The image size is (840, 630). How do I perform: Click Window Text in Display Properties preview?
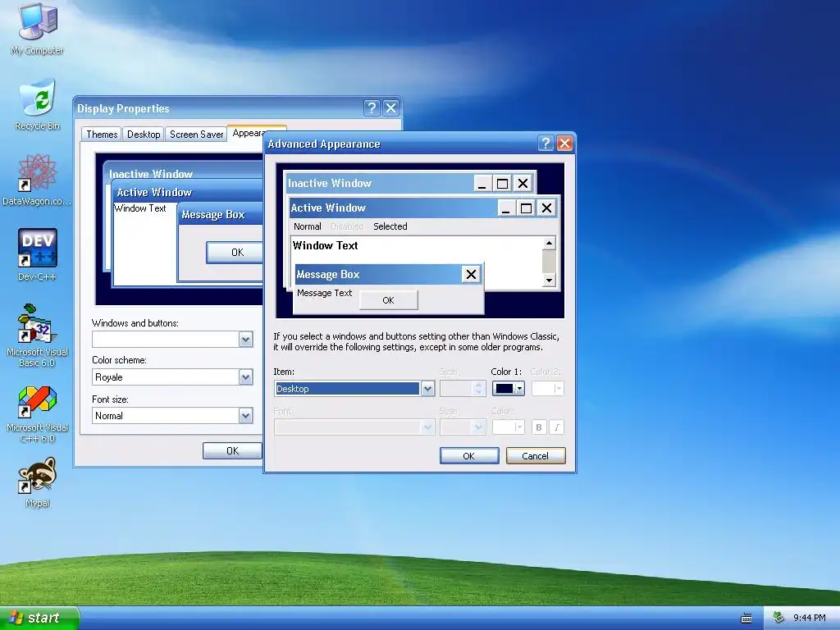(140, 208)
